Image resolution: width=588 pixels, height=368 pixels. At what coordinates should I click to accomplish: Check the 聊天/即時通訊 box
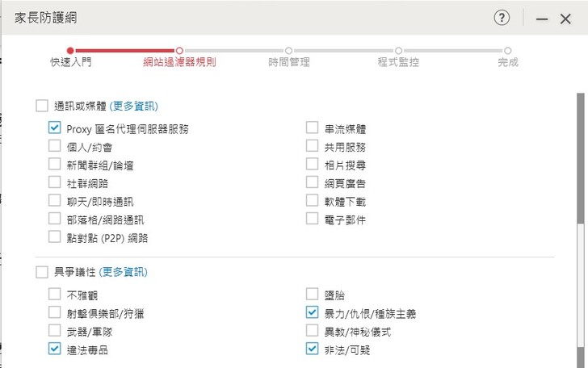pyautogui.click(x=55, y=200)
